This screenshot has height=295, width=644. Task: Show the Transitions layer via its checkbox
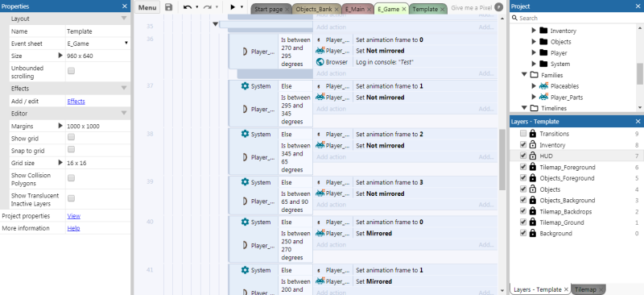click(x=522, y=133)
